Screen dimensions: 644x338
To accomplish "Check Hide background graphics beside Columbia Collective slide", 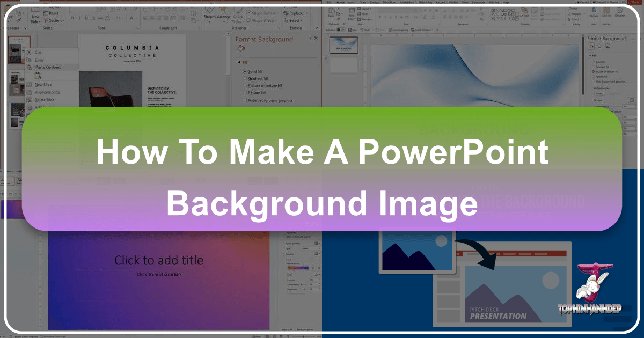I will (245, 100).
